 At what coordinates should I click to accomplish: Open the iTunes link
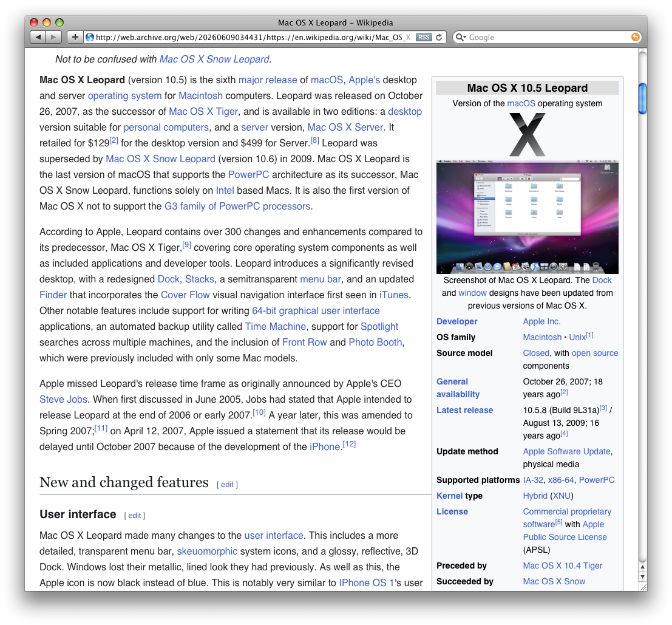pyautogui.click(x=394, y=295)
